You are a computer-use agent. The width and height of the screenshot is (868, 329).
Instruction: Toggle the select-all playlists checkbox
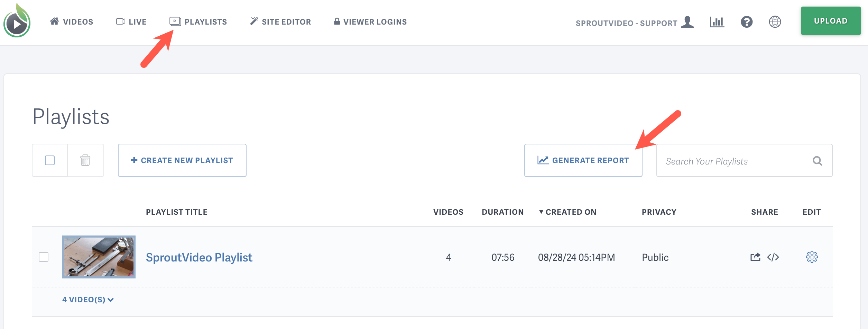(x=50, y=160)
